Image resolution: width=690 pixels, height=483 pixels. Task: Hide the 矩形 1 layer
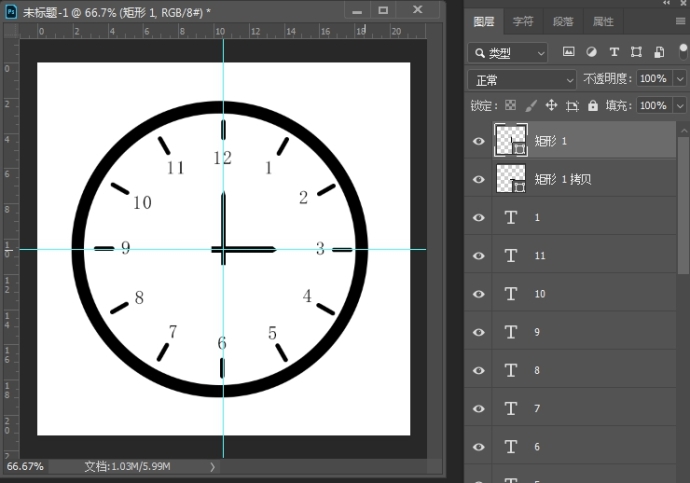pos(479,141)
